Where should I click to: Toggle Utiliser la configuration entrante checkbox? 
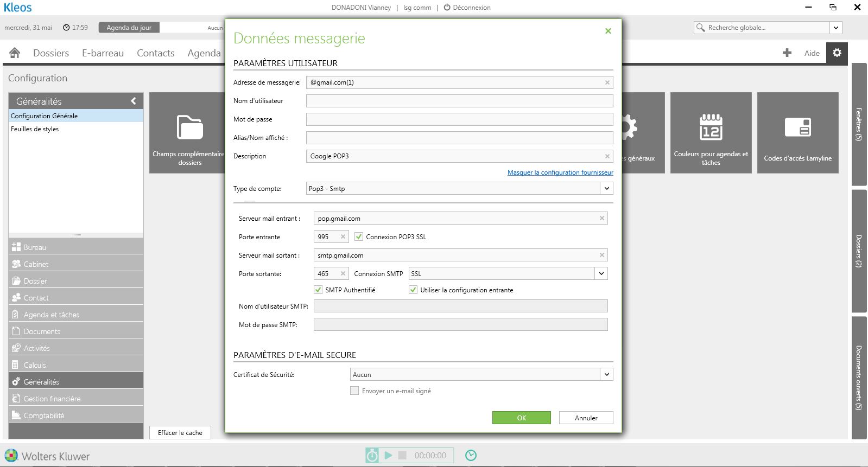click(x=413, y=290)
